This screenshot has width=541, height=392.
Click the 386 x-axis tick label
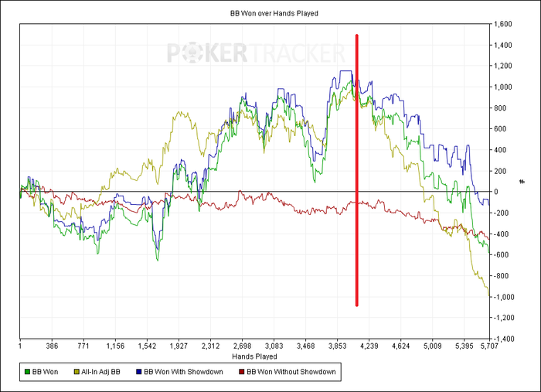coord(52,346)
